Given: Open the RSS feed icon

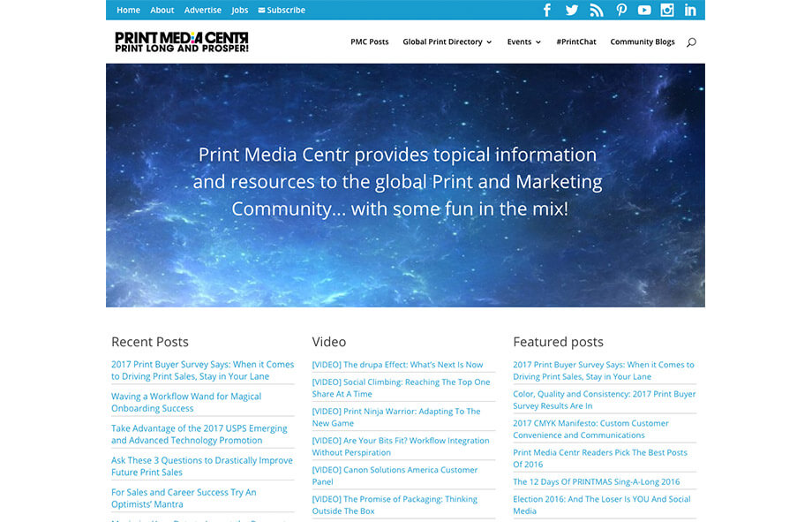Looking at the screenshot, I should [x=597, y=10].
